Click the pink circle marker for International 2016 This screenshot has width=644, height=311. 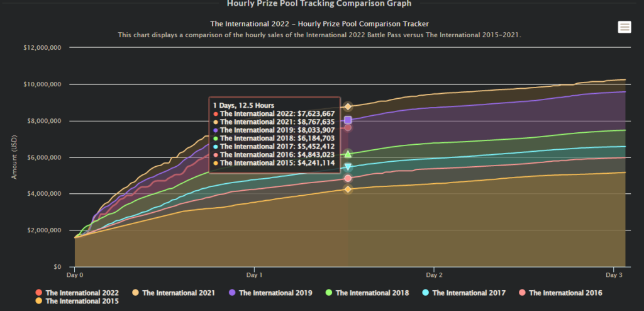(348, 178)
